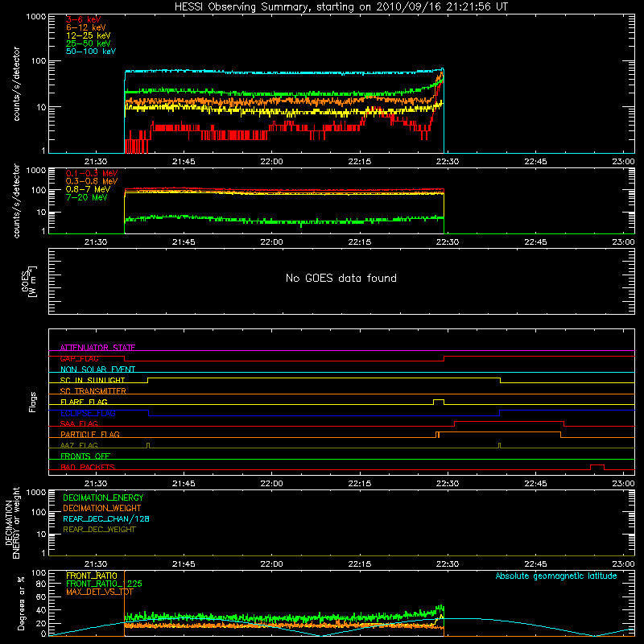
Task: Click the raised SAA_FLAG segment
Action: pyautogui.click(x=509, y=421)
